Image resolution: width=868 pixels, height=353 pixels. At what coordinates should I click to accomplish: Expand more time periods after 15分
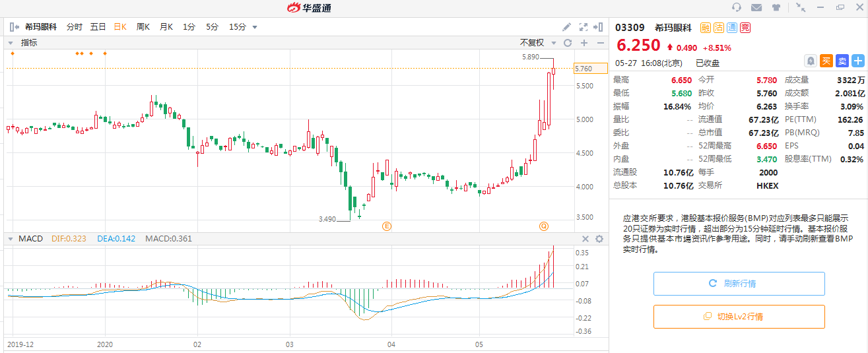[255, 27]
